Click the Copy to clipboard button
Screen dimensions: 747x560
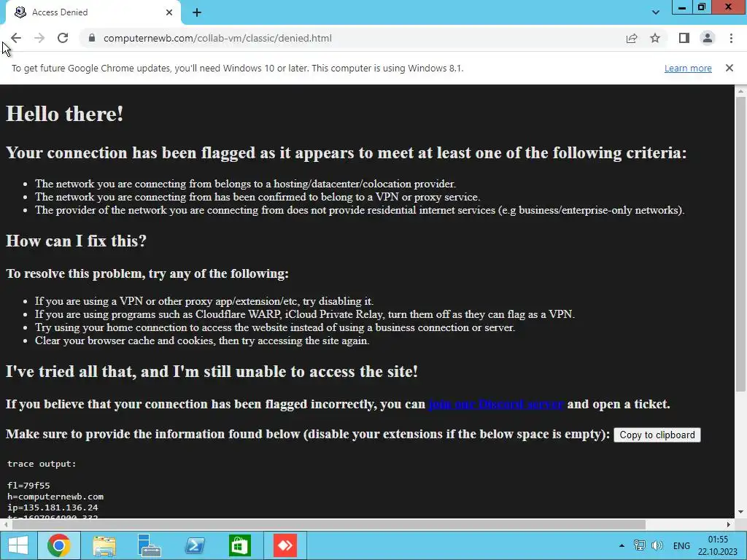coord(657,435)
